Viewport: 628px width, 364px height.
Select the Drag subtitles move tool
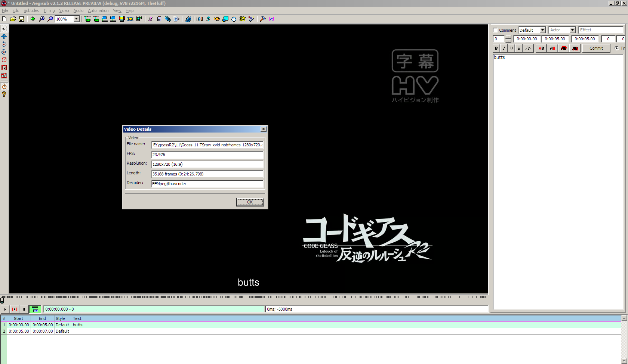coord(4,36)
